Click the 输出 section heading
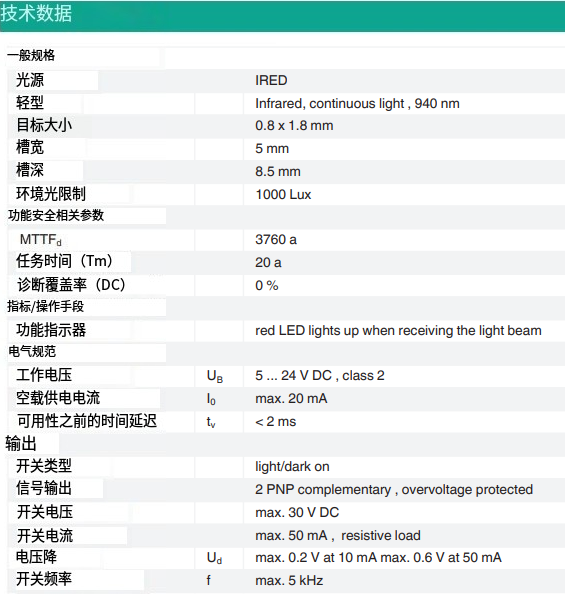 coord(21,444)
